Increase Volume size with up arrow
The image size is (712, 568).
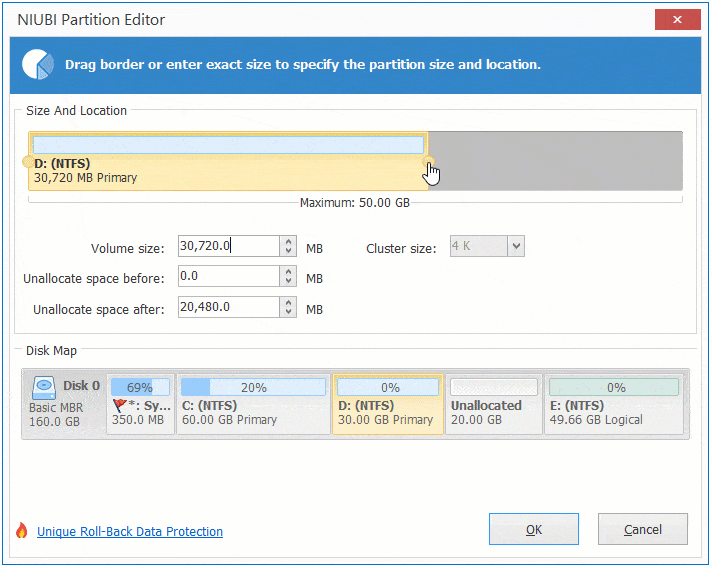pos(289,241)
